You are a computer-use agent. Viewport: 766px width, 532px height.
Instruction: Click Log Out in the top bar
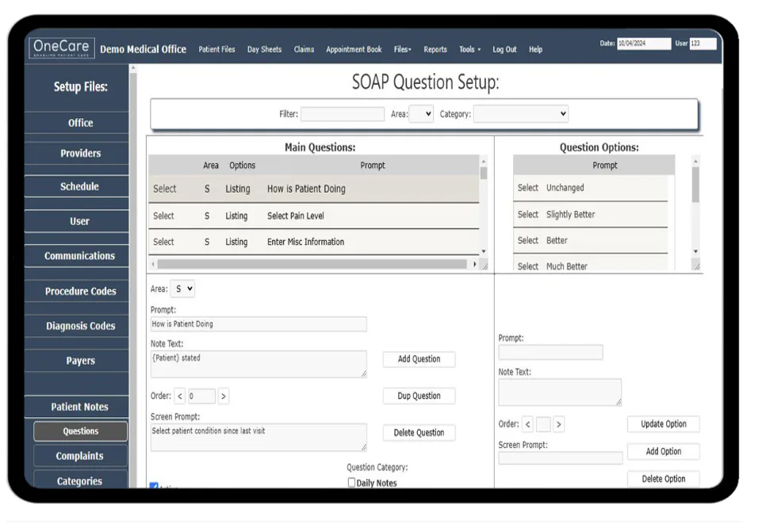tap(504, 49)
